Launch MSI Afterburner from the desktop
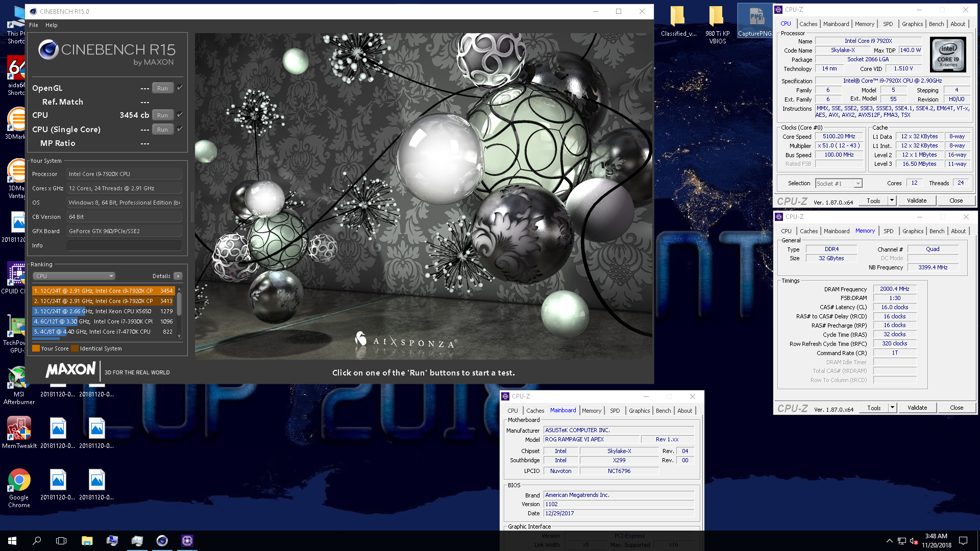980x551 pixels. click(x=19, y=386)
